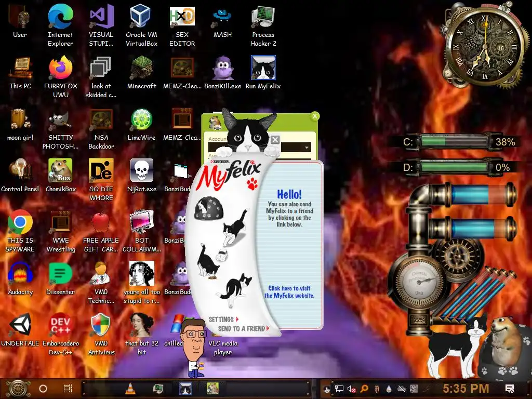Open Control Panel icon
The height and width of the screenshot is (399, 532).
pos(20,170)
